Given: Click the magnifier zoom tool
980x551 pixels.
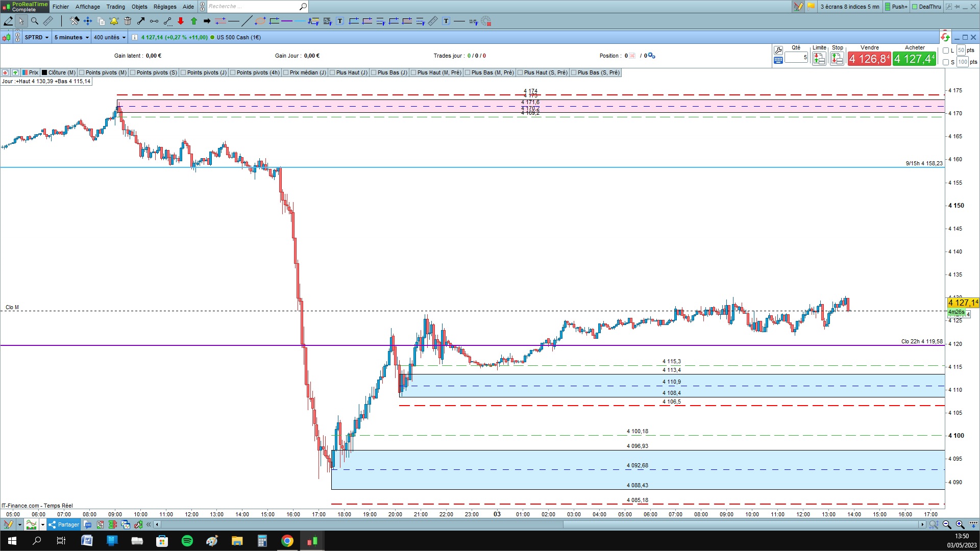Looking at the screenshot, I should (35, 21).
